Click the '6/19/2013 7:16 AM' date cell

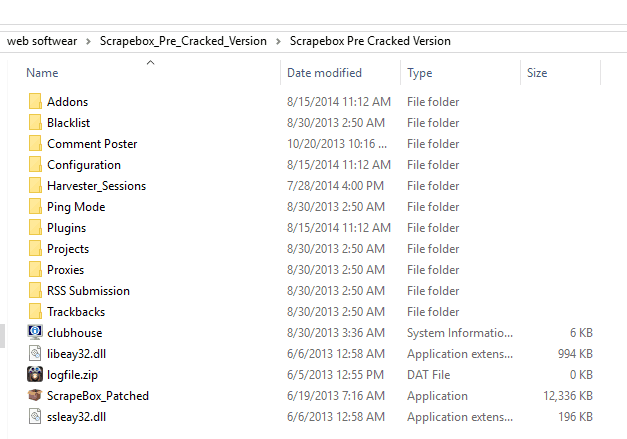pyautogui.click(x=335, y=395)
